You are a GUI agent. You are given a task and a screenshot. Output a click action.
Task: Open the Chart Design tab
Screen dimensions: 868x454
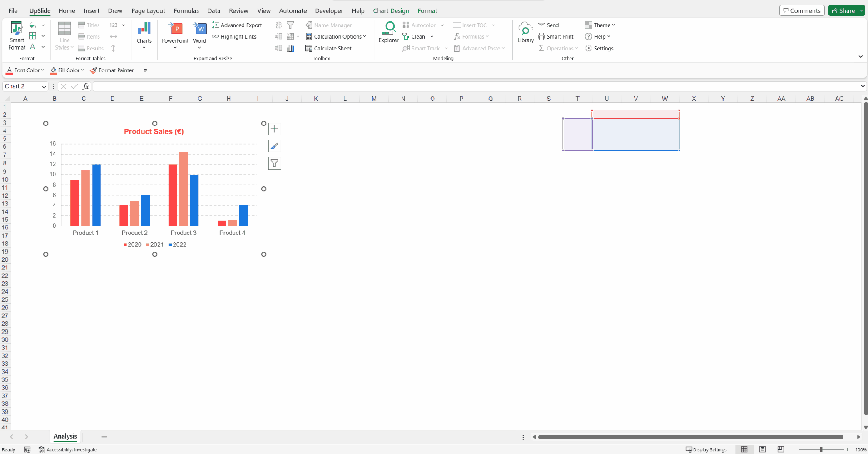[391, 11]
